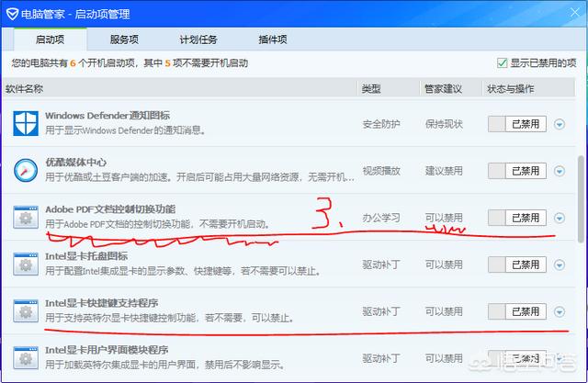The height and width of the screenshot is (383, 588).
Task: Toggle 已禁用 switch for Intel显卡快捷键支持程序
Action: point(517,312)
